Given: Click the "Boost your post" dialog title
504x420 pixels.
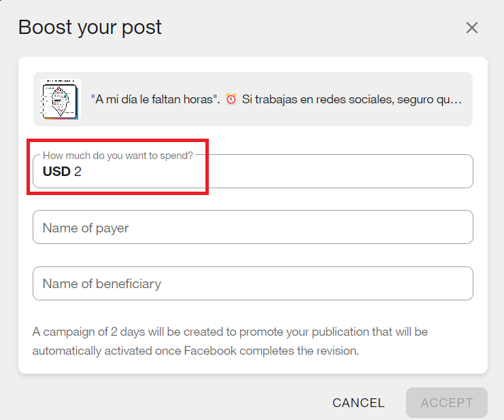Looking at the screenshot, I should 90,28.
